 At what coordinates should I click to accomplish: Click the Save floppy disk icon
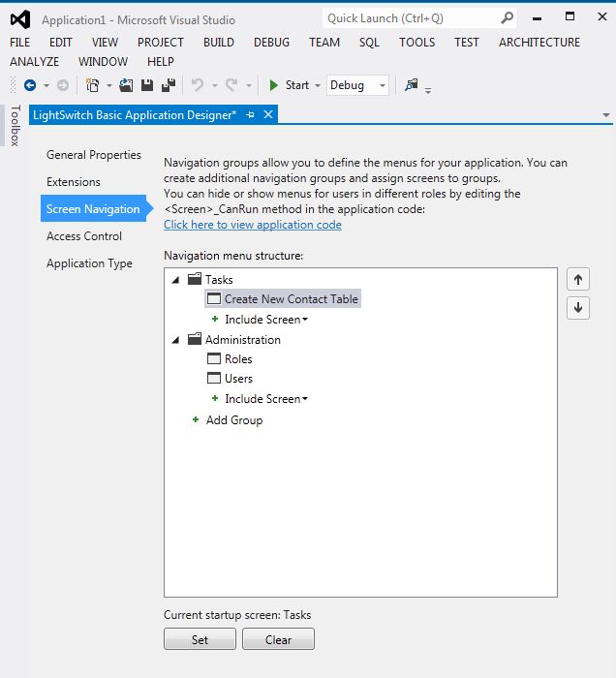(147, 85)
